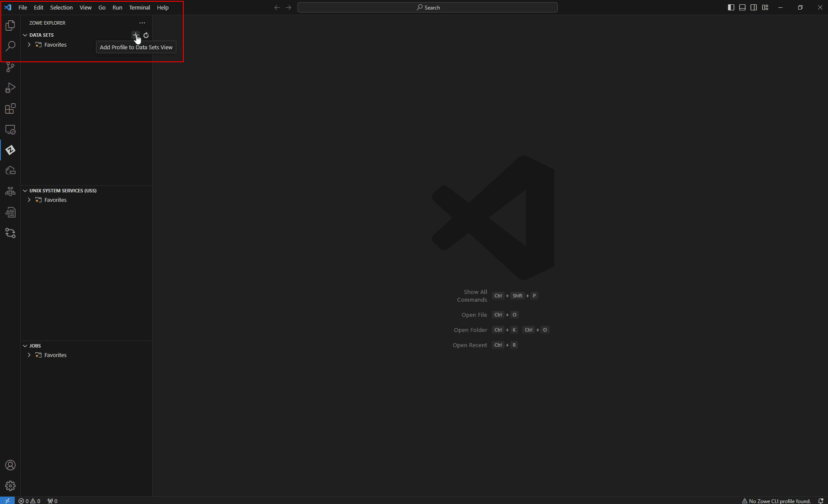The image size is (828, 504).
Task: Select the Favorites row in USS
Action: point(86,200)
